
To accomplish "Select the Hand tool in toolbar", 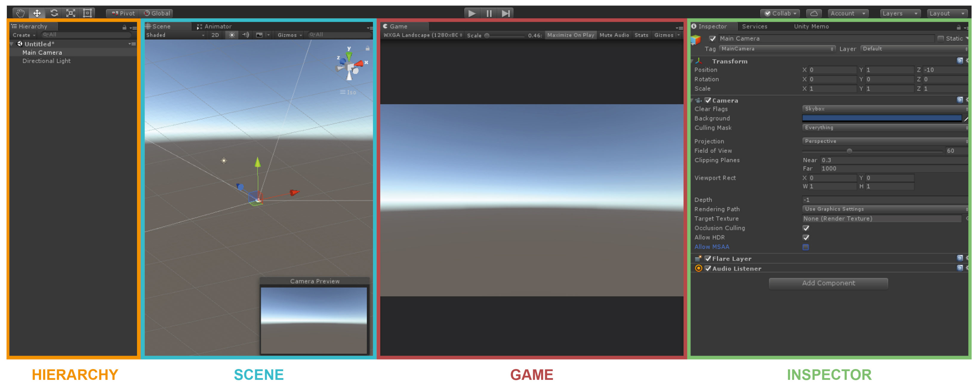I will 20,13.
